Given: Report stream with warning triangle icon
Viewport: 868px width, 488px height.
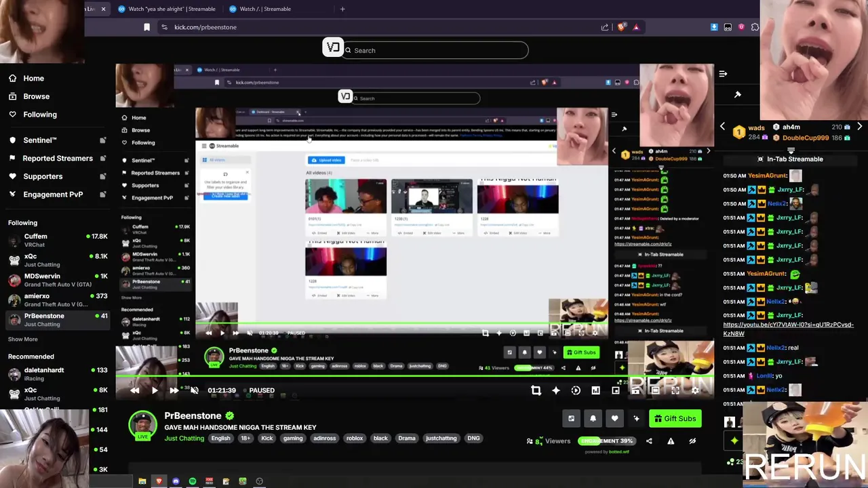Looking at the screenshot, I should (x=671, y=441).
